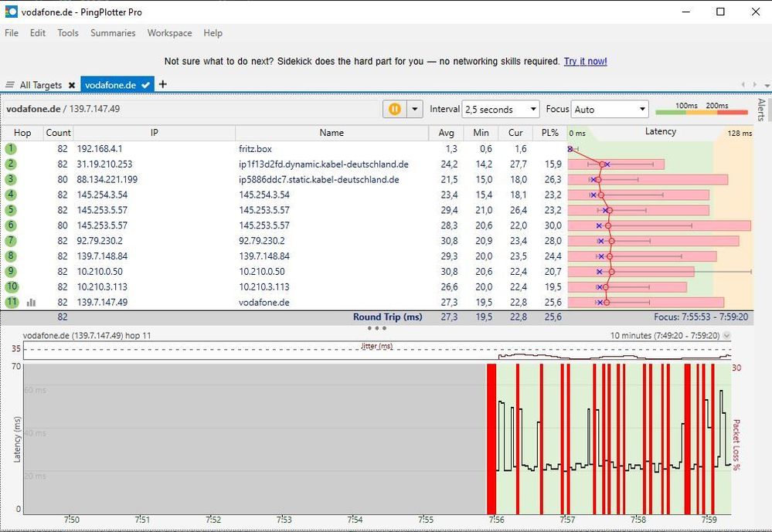Open the Interval dropdown
This screenshot has width=772, height=532.
[500, 110]
